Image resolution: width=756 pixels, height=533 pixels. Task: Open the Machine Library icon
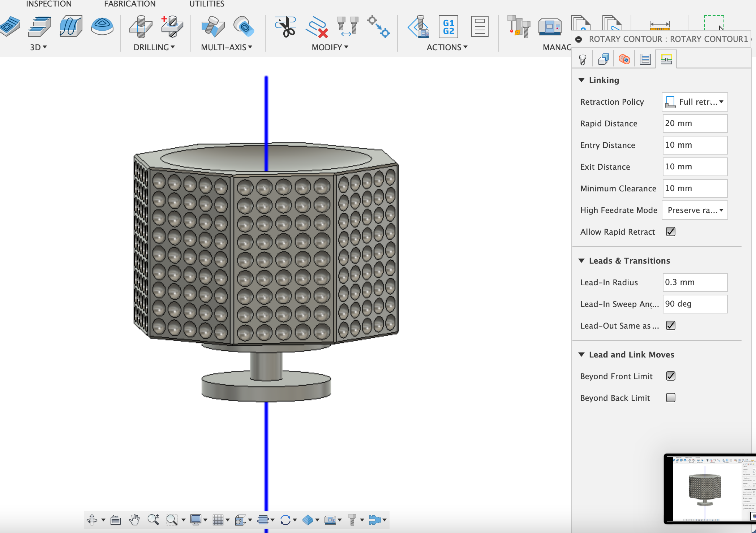click(x=550, y=26)
